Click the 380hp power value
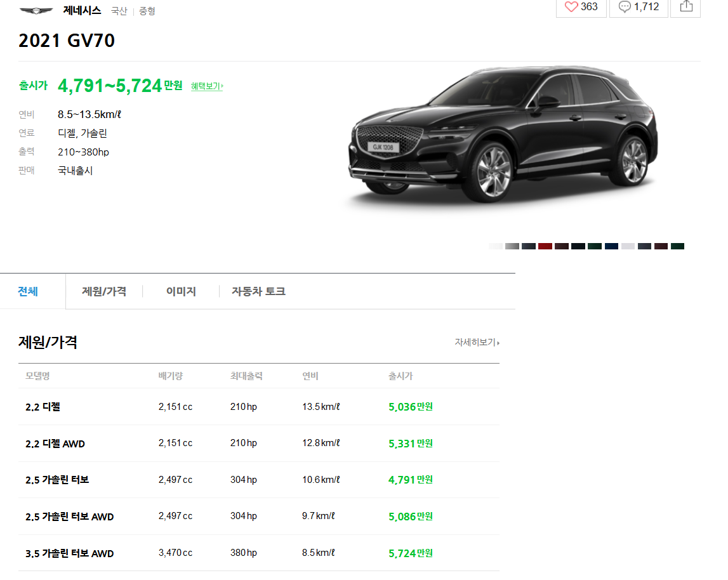 [243, 553]
